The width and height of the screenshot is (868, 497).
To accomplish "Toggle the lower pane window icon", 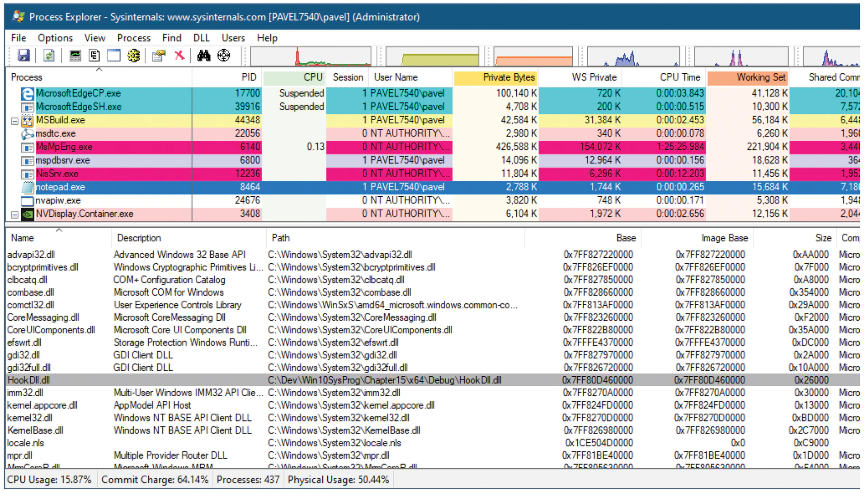I will point(114,56).
